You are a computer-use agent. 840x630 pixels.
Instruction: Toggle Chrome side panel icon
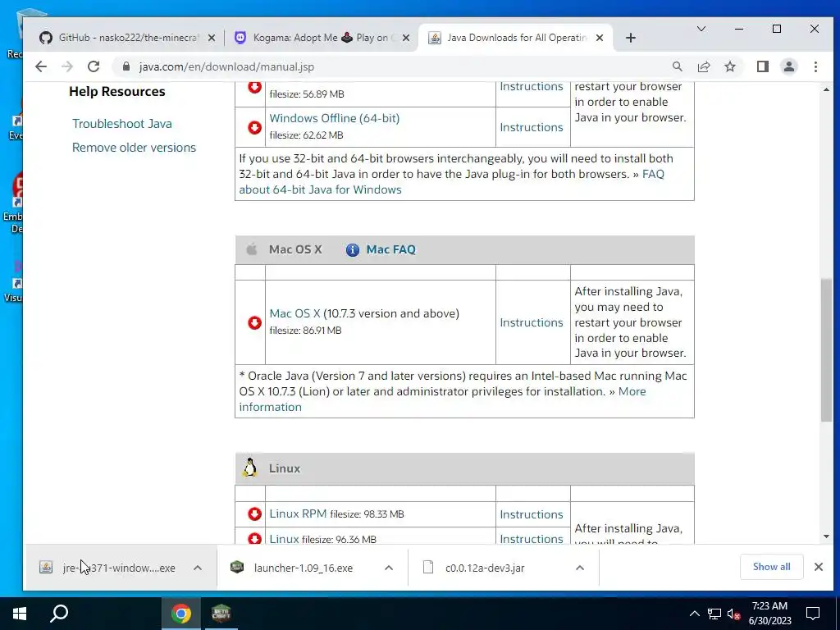tap(762, 66)
